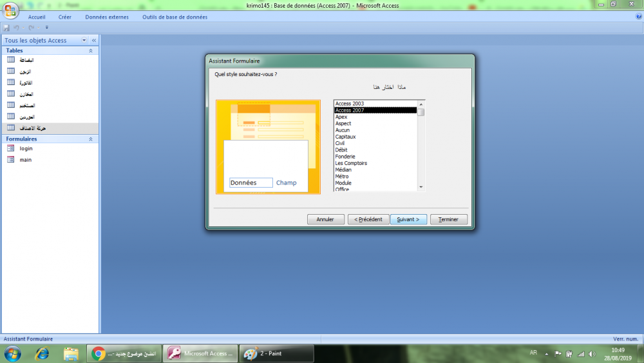Image resolution: width=644 pixels, height=363 pixels.
Task: Switch to the Microsoft Access taskbar button
Action: (x=200, y=353)
